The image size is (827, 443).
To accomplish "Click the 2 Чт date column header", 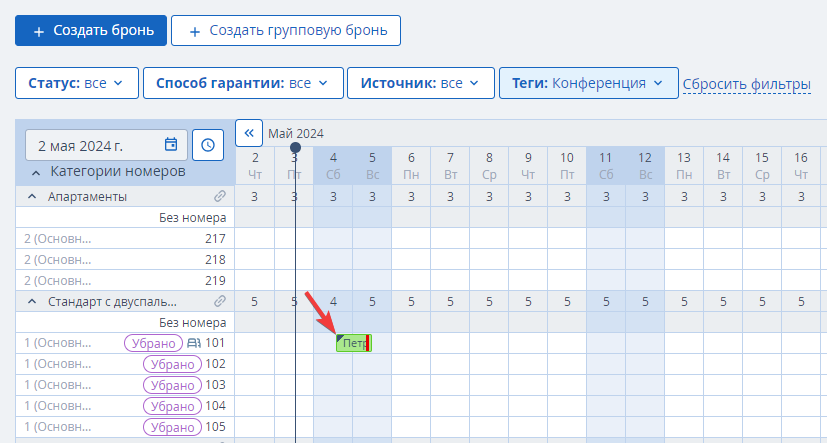I will tap(255, 166).
